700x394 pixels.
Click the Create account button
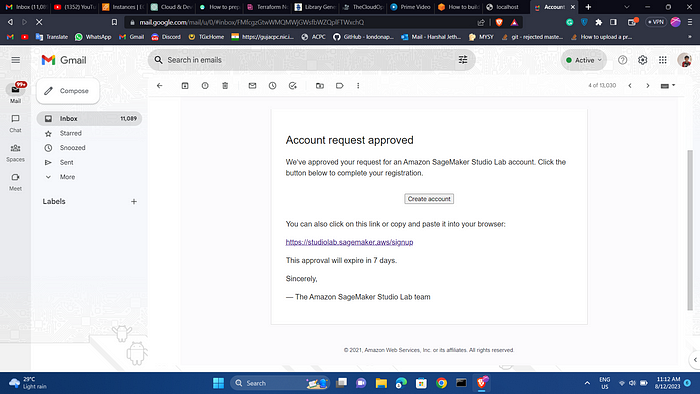(429, 199)
